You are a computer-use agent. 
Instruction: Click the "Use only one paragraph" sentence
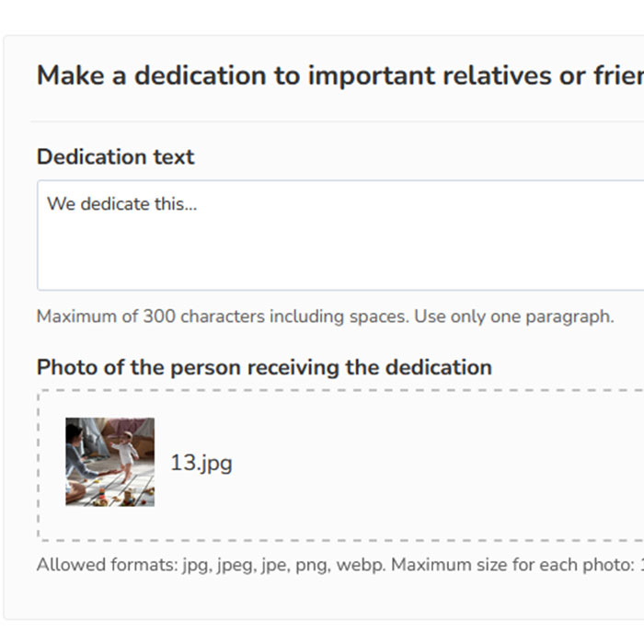click(x=514, y=316)
